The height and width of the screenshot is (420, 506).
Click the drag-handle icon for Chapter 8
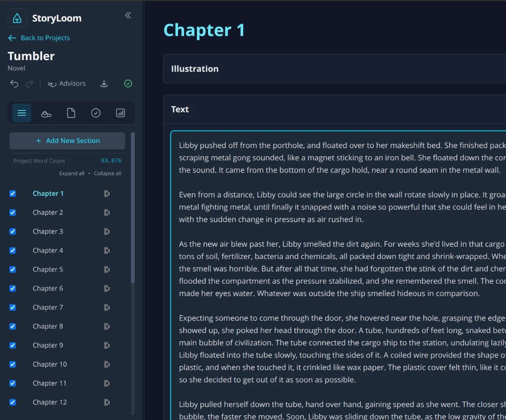tap(107, 326)
